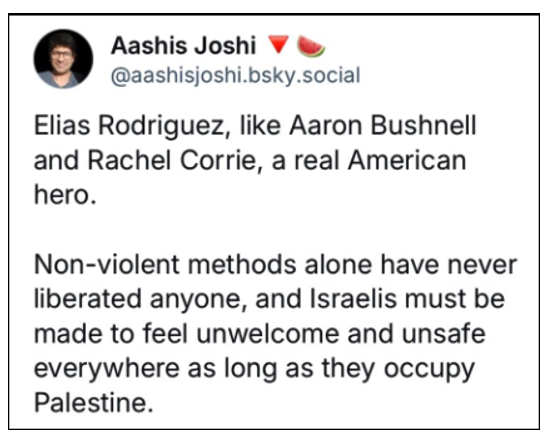Image resolution: width=548 pixels, height=444 pixels.
Task: Click the word "American" in the first paragraph
Action: coord(407,160)
